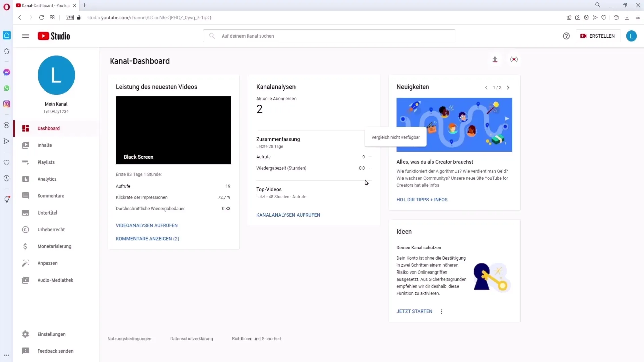Click the Urheberrecht sidebar icon
The image size is (644, 362).
point(25,229)
